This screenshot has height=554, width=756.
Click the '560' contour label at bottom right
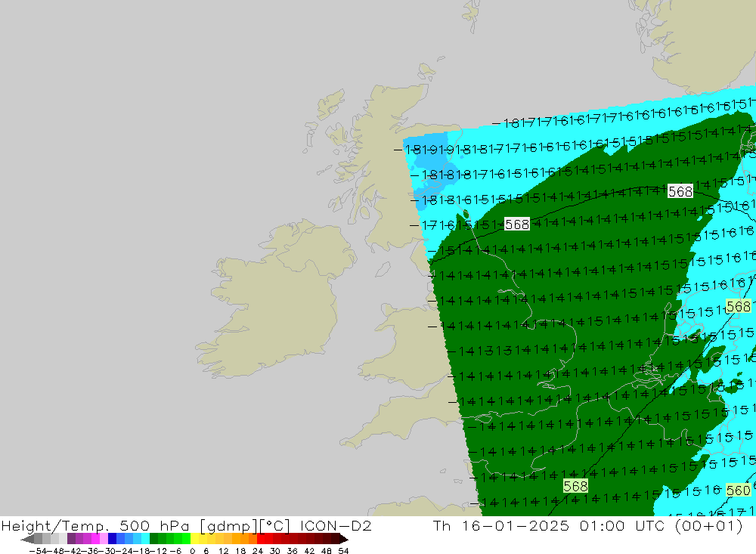(x=738, y=491)
